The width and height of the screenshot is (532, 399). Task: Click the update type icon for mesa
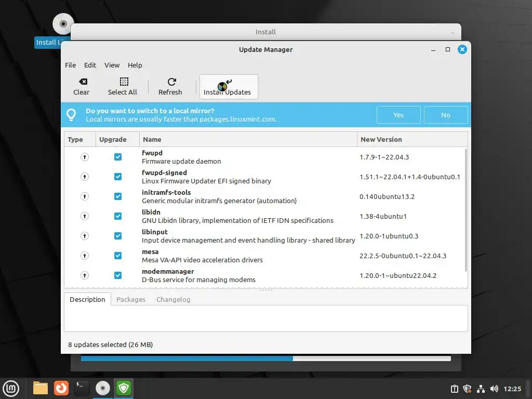pyautogui.click(x=85, y=256)
